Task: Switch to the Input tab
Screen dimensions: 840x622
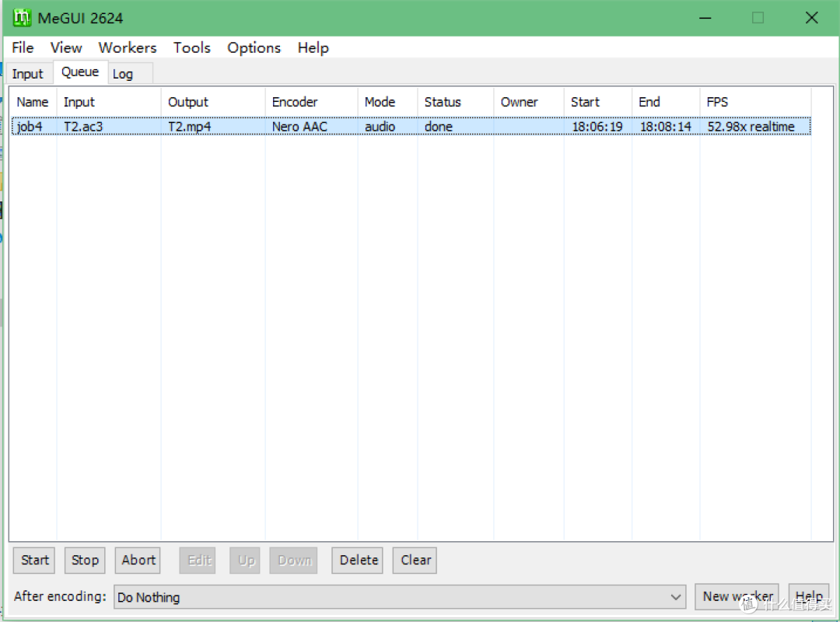Action: tap(28, 74)
